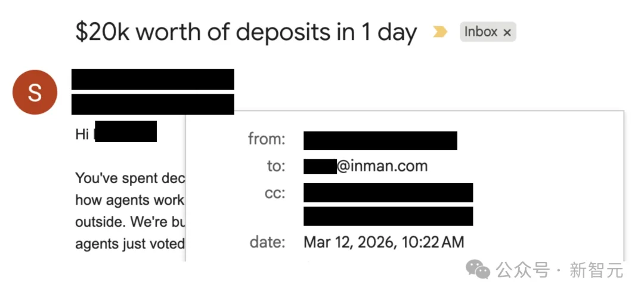This screenshot has width=644, height=296.
Task: Click the first redacted cc address
Action: pyautogui.click(x=388, y=193)
